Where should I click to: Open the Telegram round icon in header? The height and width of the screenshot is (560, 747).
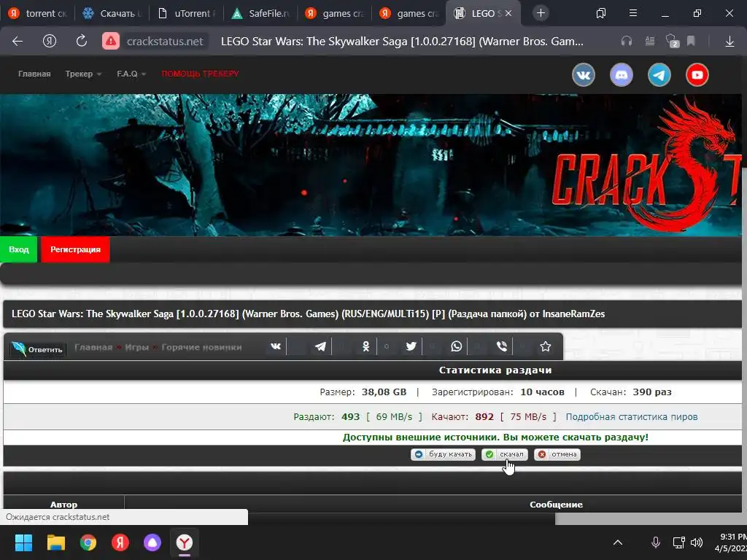[x=659, y=75]
